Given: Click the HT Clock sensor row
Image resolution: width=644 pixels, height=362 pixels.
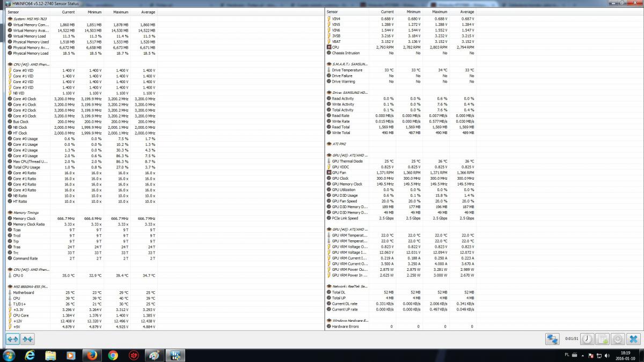Looking at the screenshot, I should 82,133.
